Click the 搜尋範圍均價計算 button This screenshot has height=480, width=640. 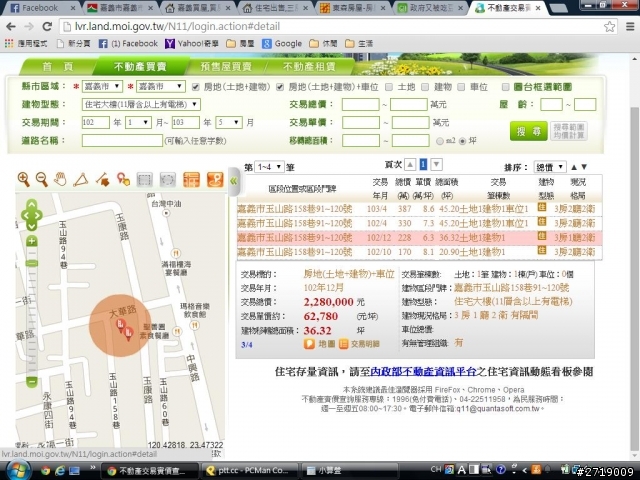click(569, 131)
